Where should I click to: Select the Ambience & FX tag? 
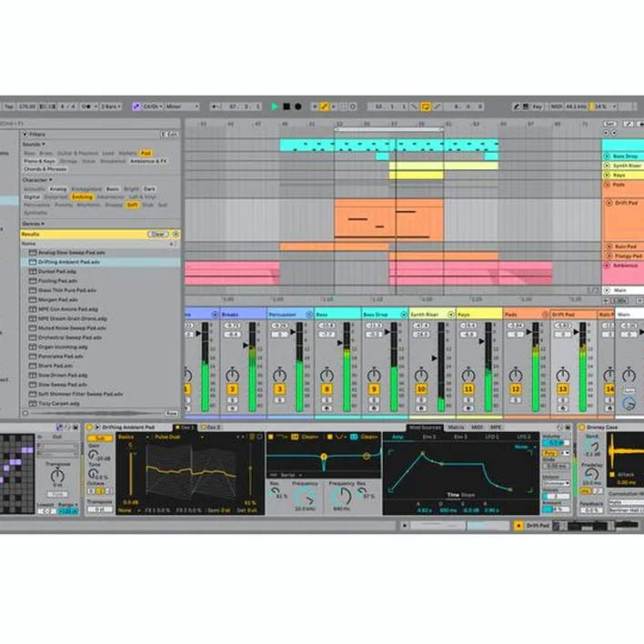pos(148,161)
